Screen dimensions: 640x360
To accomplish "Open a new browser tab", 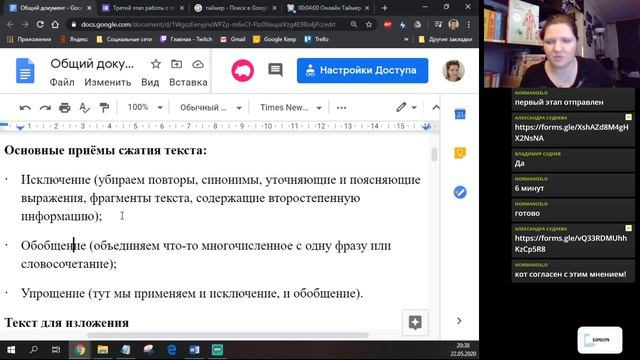I will (x=384, y=8).
